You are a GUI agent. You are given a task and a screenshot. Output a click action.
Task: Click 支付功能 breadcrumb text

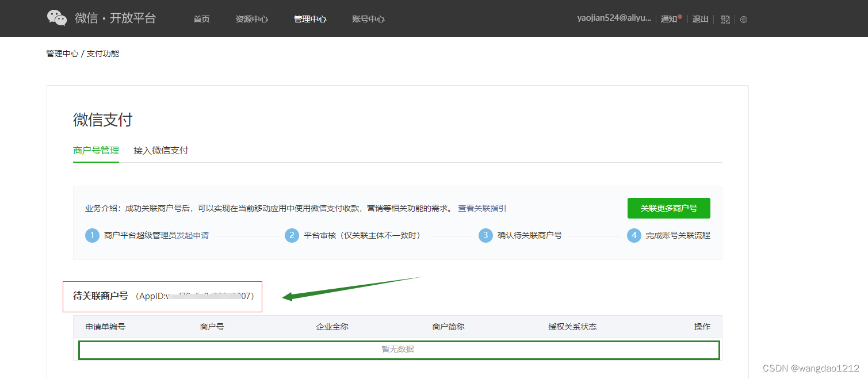[x=103, y=53]
